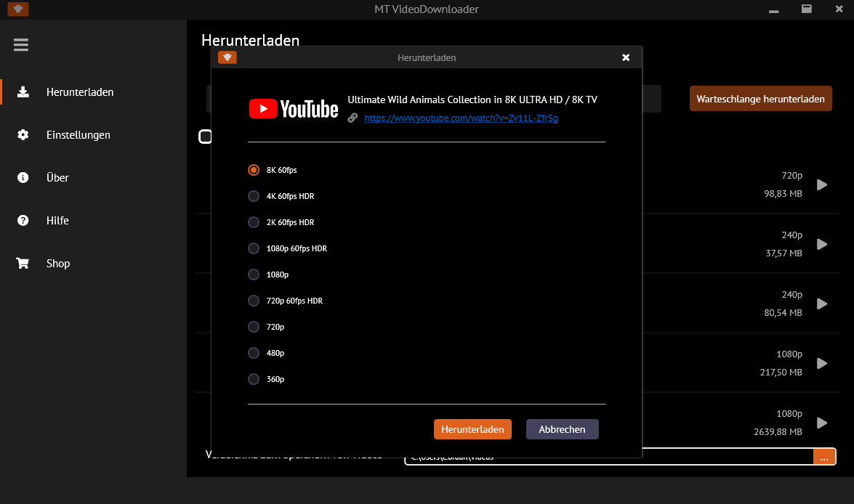
Task: Go to the Shop menu entry
Action: click(x=58, y=264)
